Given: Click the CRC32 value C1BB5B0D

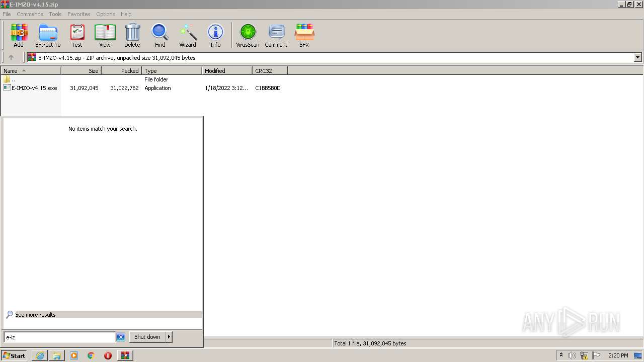Looking at the screenshot, I should pos(268,88).
